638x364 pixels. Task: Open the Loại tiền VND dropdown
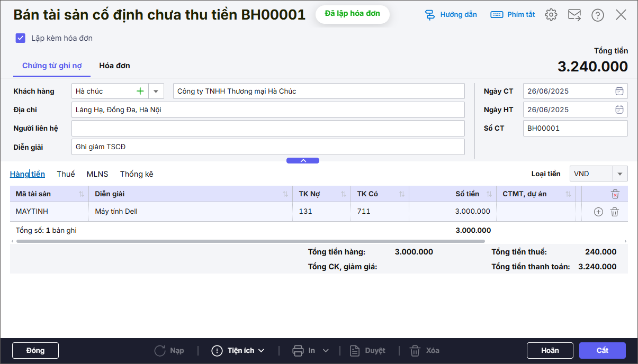tap(620, 174)
